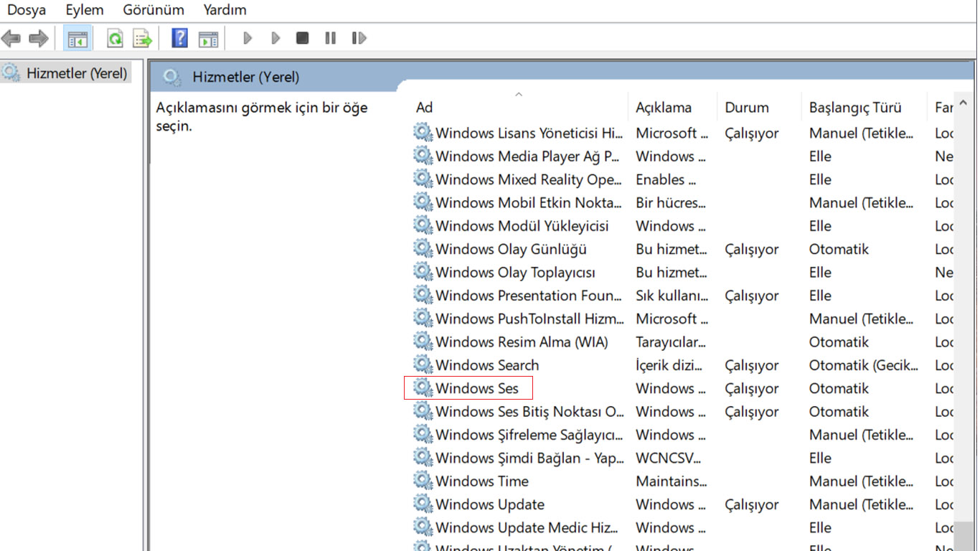Sort services by the Ad column header
The image size is (980, 551).
(425, 108)
